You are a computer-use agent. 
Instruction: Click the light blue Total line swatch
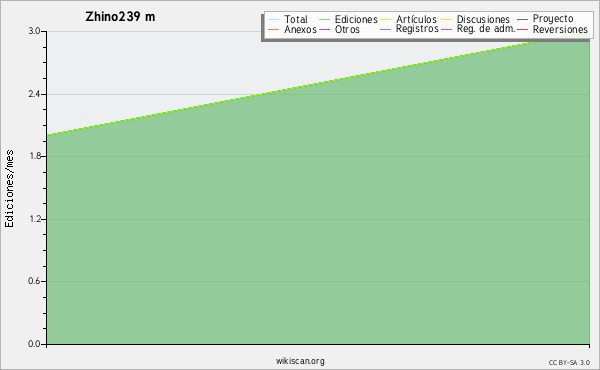click(x=274, y=20)
